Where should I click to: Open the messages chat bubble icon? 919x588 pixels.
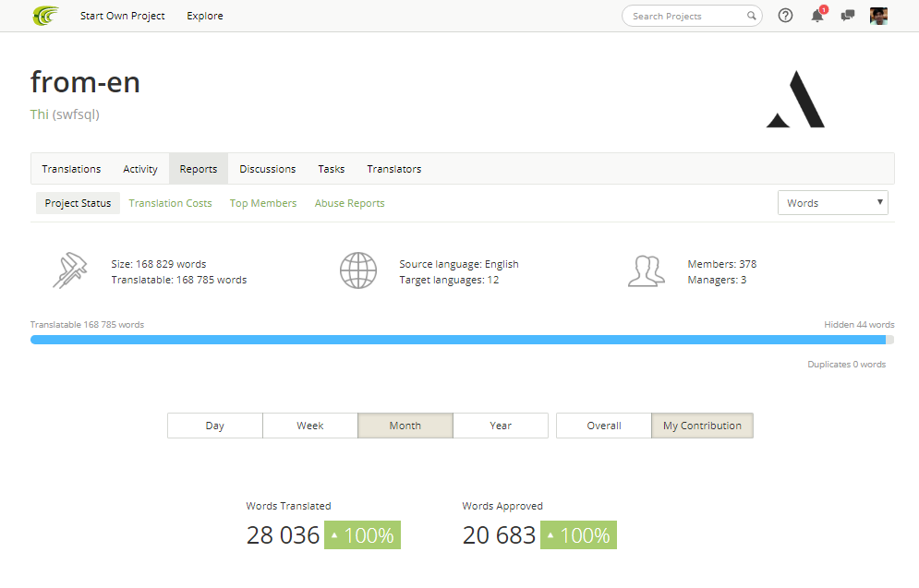pos(848,16)
